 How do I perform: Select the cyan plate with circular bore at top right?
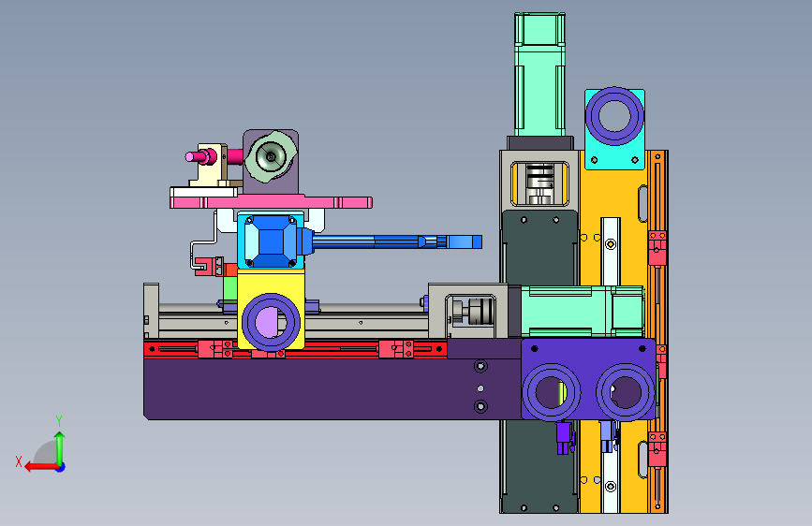(614, 128)
